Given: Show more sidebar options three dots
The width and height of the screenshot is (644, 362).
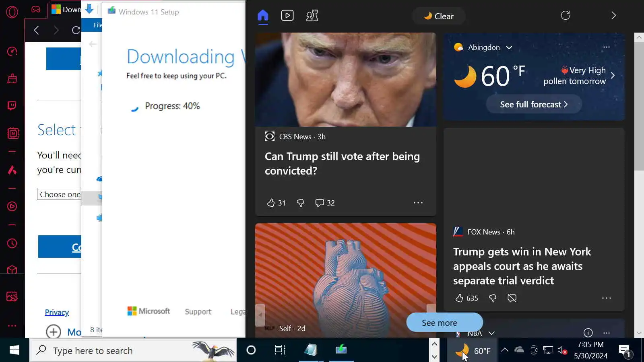Looking at the screenshot, I should point(12,326).
